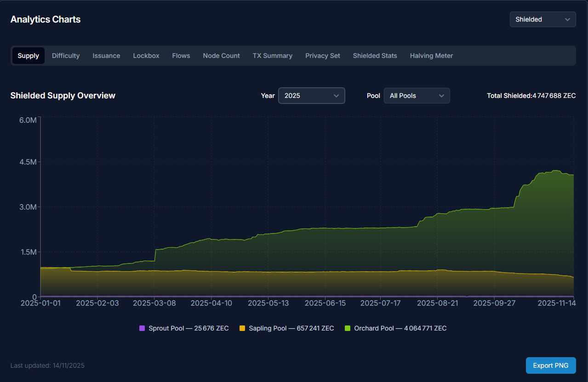Click the Sprout Pool — 25 676 ZEC label

(188, 328)
